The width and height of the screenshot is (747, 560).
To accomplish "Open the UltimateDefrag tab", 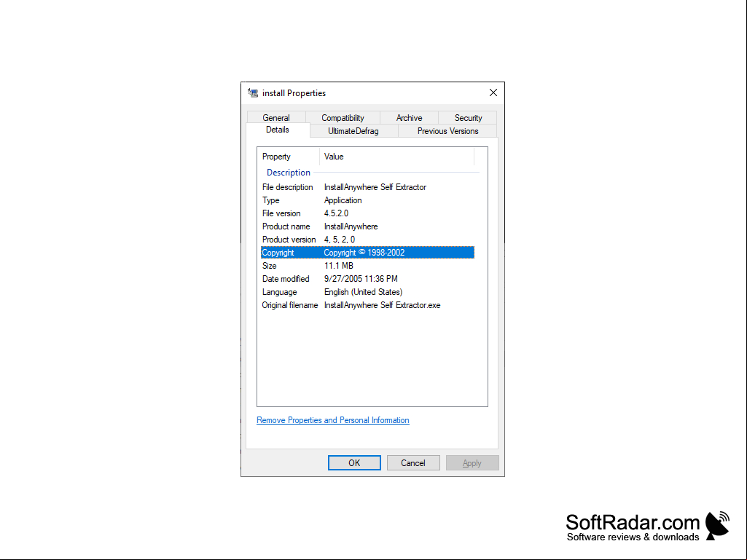I will click(353, 131).
